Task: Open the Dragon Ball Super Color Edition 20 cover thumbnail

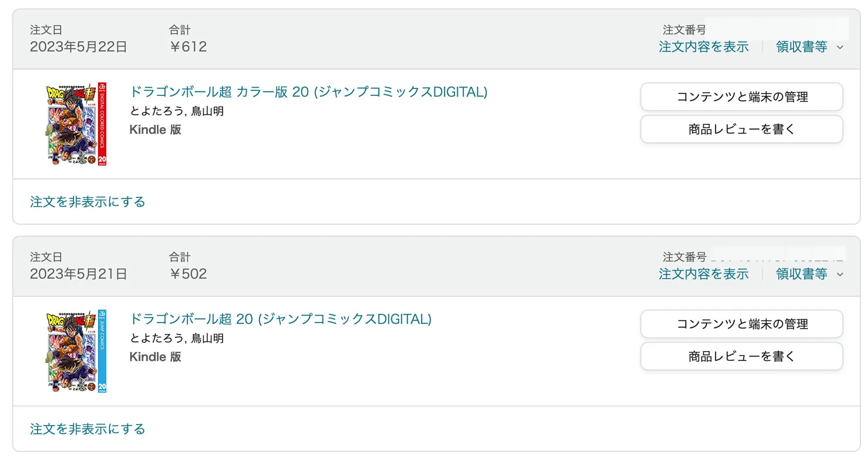Action: (x=76, y=124)
